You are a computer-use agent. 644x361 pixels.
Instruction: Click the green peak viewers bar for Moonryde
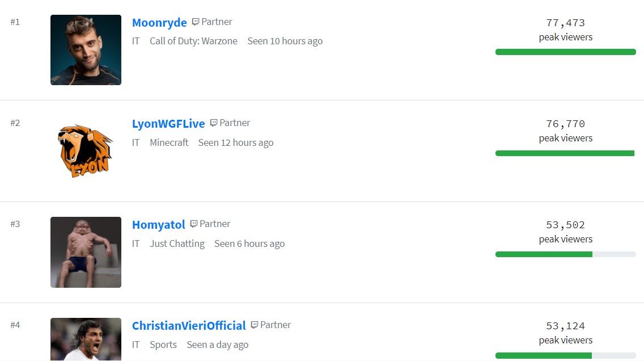click(566, 52)
